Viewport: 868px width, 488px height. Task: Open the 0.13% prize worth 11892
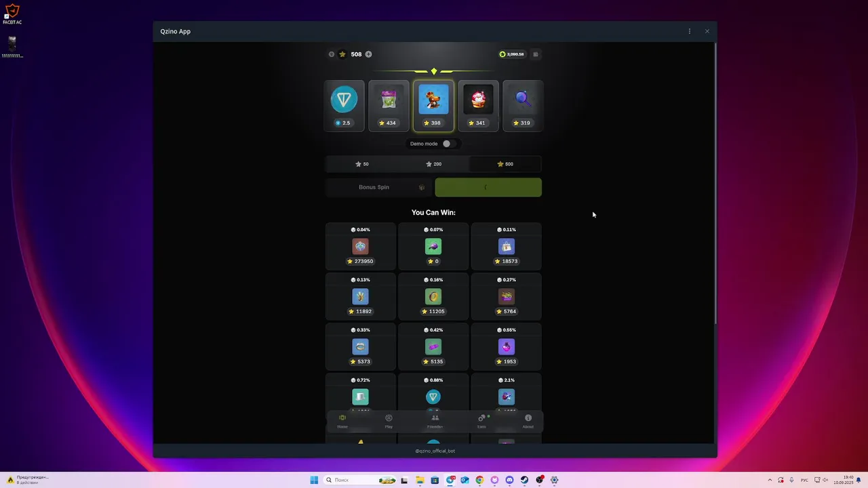(360, 296)
